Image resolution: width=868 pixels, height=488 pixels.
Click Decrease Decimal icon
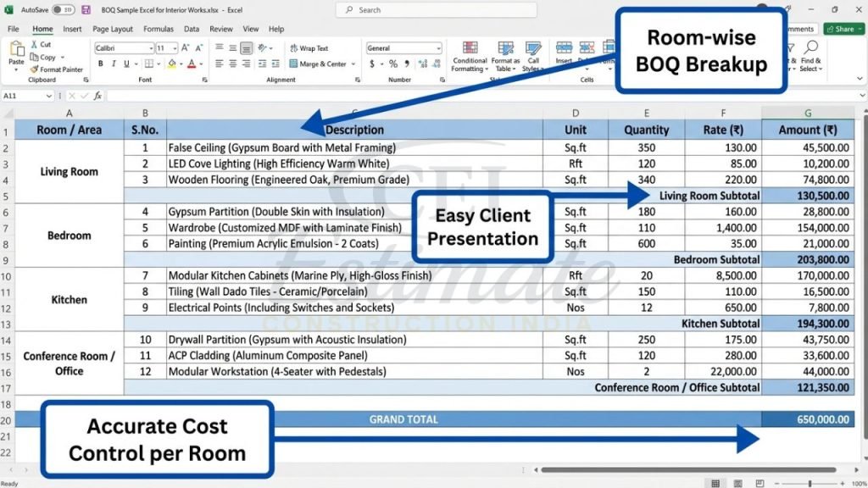[x=437, y=64]
